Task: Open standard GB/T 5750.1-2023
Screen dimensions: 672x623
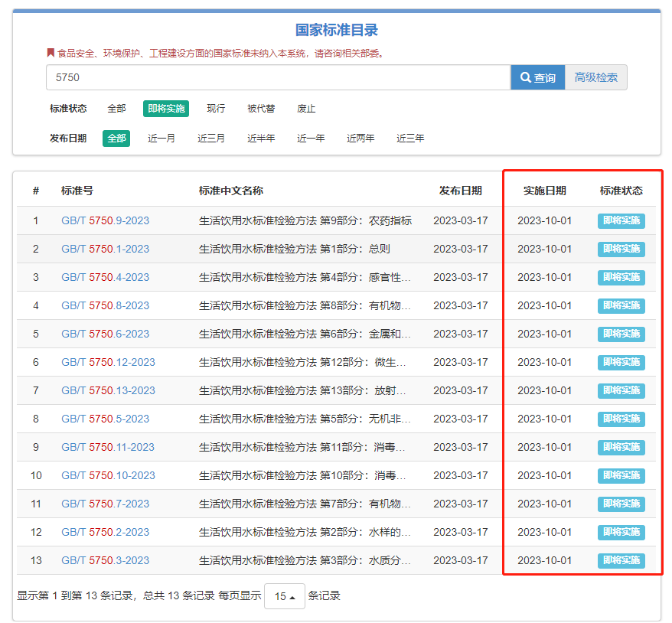Action: point(106,249)
